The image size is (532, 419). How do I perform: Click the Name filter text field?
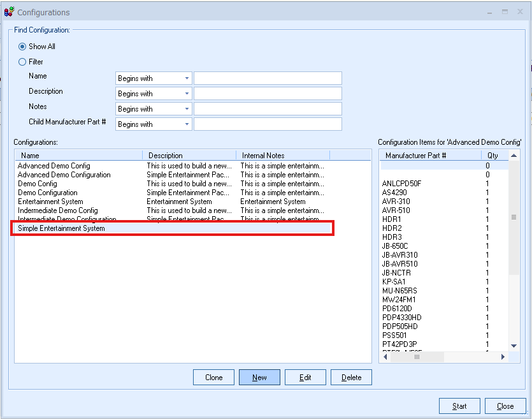268,78
